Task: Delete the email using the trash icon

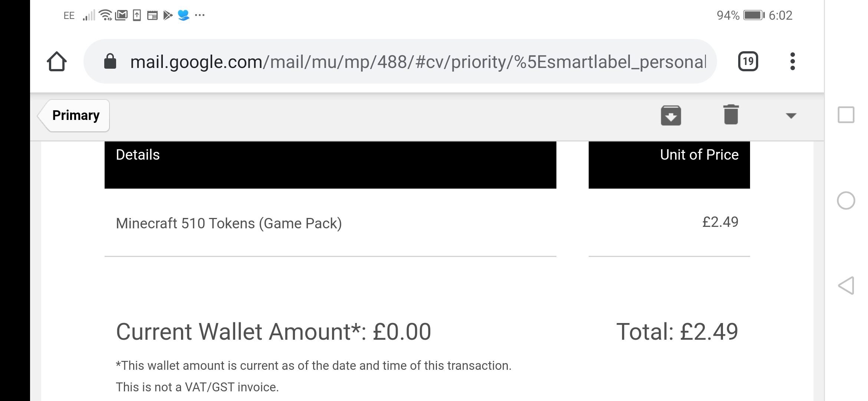Action: point(731,115)
